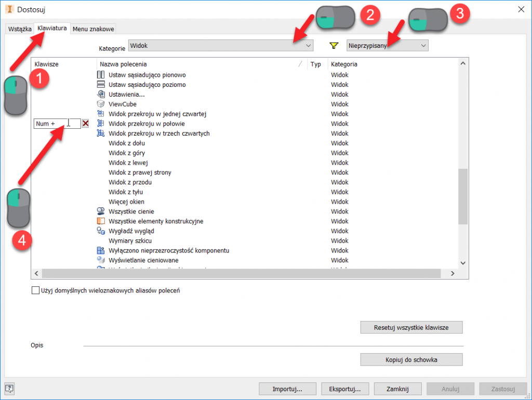Click the help icon in bottom-left corner
This screenshot has width=532, height=400.
coord(9,389)
